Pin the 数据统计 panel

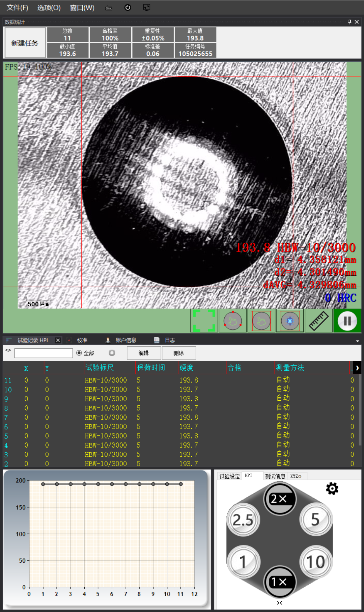coord(350,22)
